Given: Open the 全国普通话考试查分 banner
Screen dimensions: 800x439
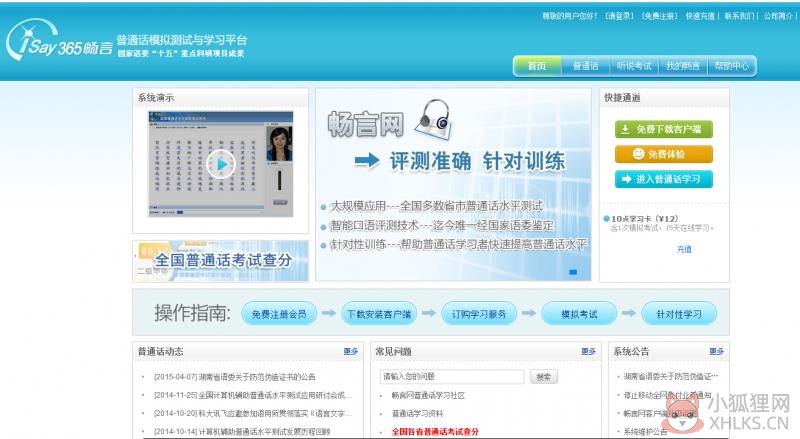Looking at the screenshot, I should pyautogui.click(x=220, y=261).
